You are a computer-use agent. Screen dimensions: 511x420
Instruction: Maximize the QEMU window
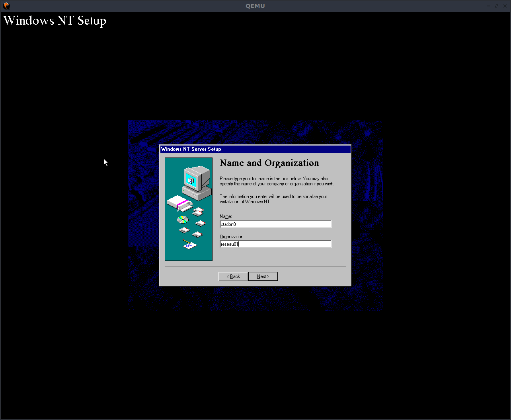point(497,6)
